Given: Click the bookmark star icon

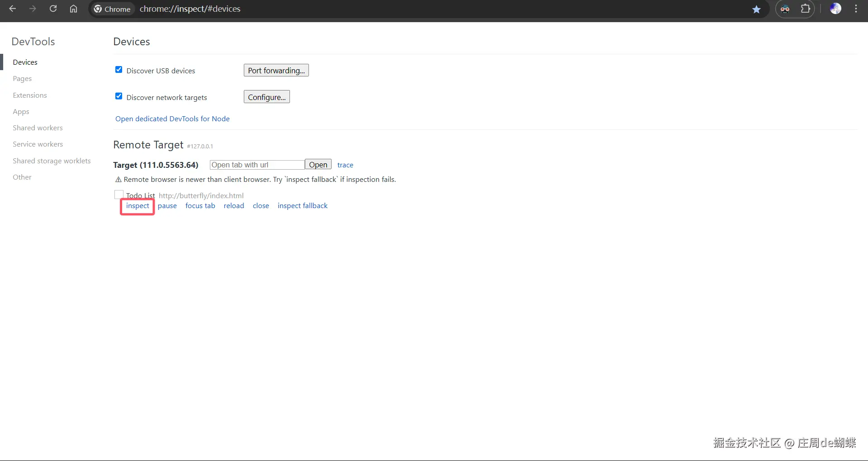Looking at the screenshot, I should pos(756,9).
